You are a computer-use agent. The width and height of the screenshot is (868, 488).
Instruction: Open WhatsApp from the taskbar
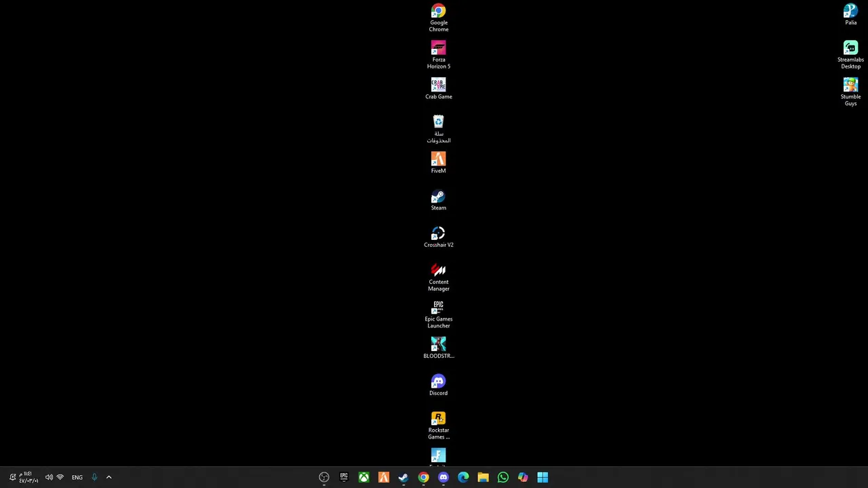[x=503, y=477]
